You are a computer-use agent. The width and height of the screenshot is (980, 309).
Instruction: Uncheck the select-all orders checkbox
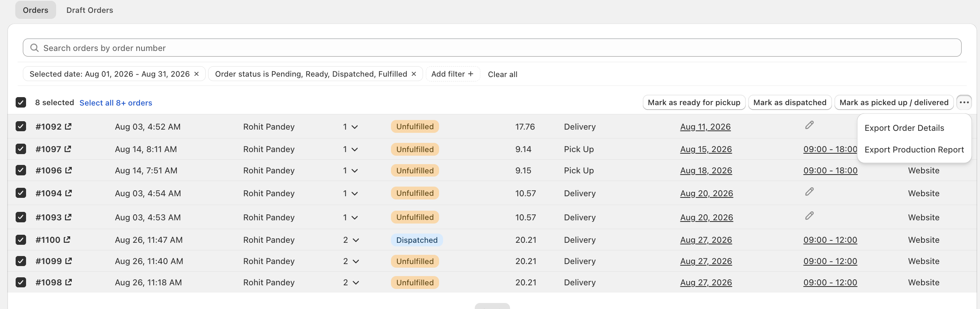[x=21, y=102]
